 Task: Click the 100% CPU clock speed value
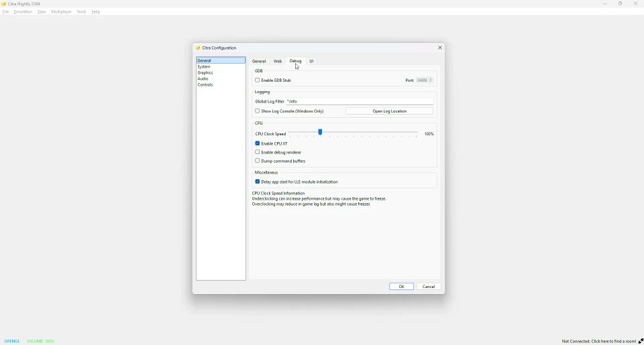point(429,134)
